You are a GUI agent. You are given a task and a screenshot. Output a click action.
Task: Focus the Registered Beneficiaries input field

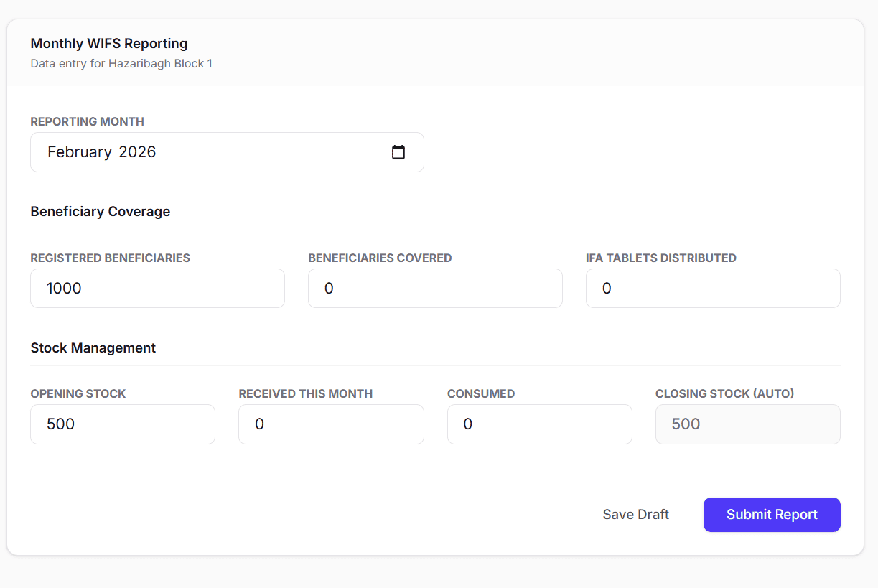(x=157, y=289)
